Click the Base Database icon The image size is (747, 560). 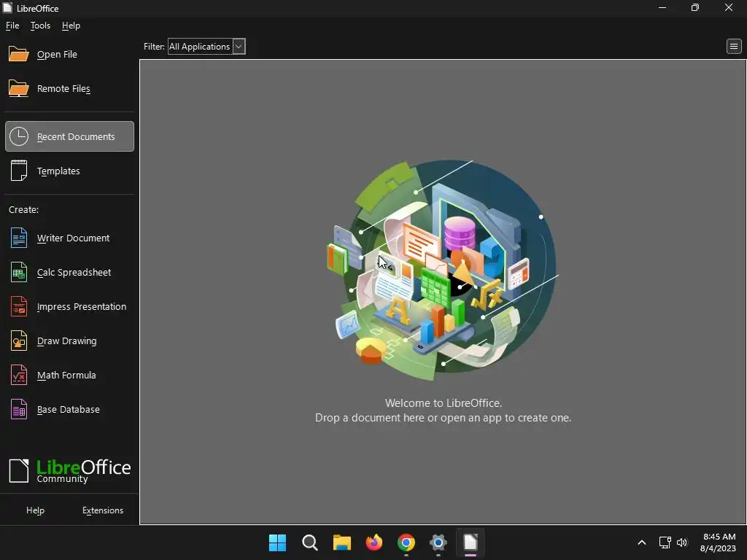(18, 410)
